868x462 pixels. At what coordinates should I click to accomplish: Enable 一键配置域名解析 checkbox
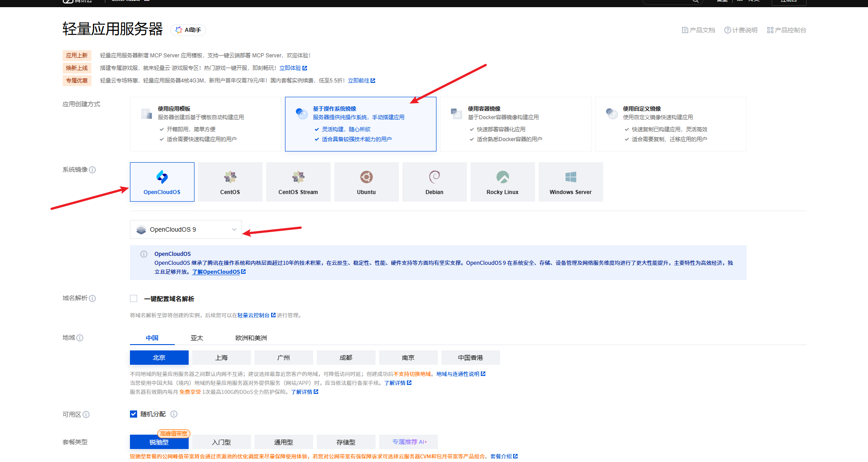[x=134, y=298]
